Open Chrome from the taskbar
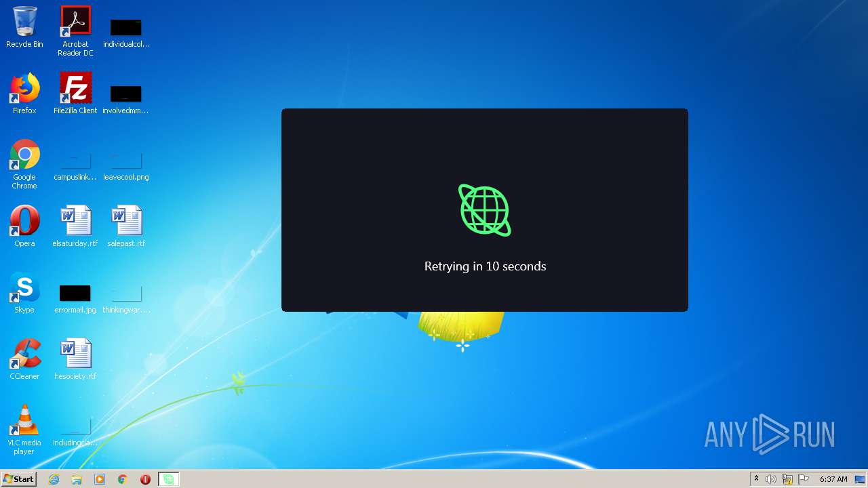This screenshot has height=488, width=868. pyautogui.click(x=123, y=479)
